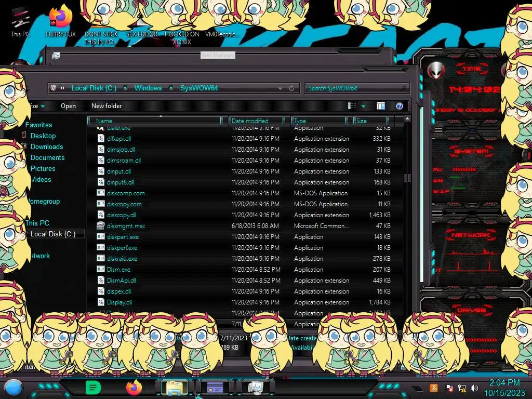Click orange tray application icon
Screen dimensions: 532x399
pyautogui.click(x=434, y=388)
